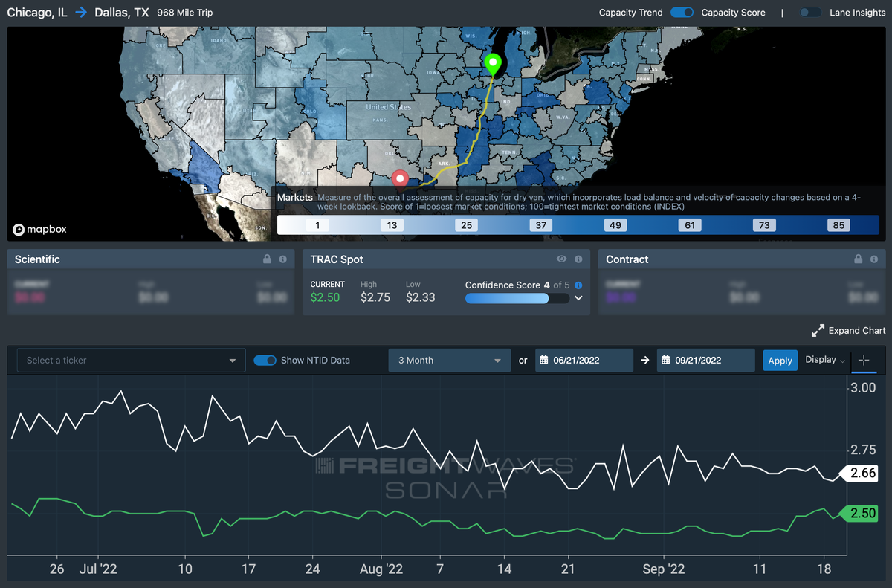
Task: Click legend value 73 on the Markets scale
Action: coord(764,225)
